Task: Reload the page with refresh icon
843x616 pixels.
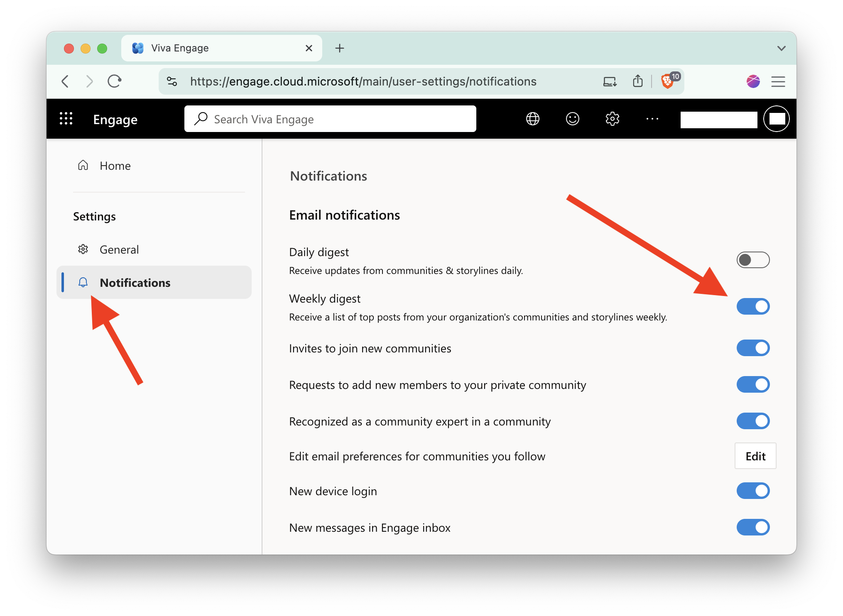Action: point(114,81)
